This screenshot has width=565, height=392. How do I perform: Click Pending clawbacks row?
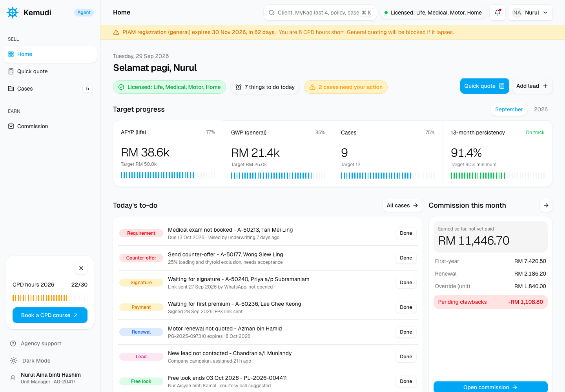point(490,302)
